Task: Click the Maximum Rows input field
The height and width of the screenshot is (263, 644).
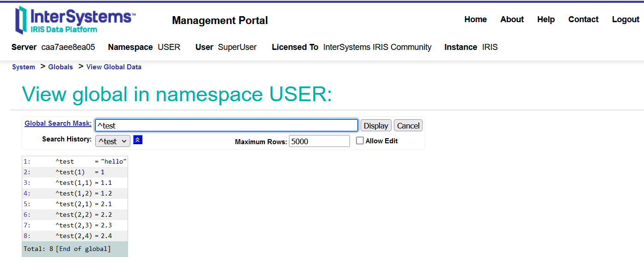Action: click(319, 141)
